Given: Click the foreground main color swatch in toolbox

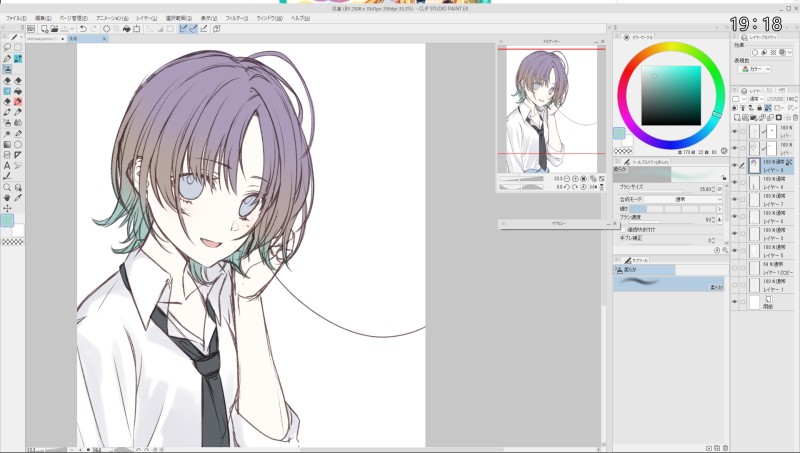Looking at the screenshot, I should pos(7,220).
